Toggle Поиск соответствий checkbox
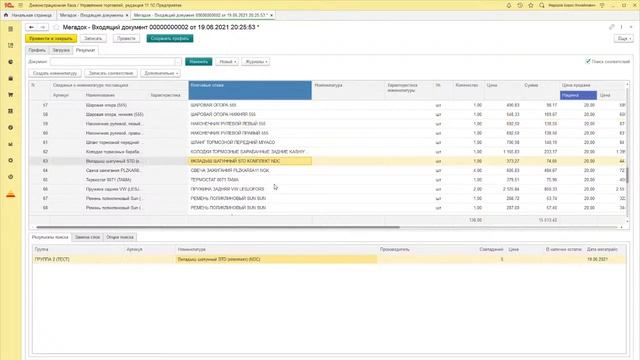The height and width of the screenshot is (360, 640). [588, 61]
